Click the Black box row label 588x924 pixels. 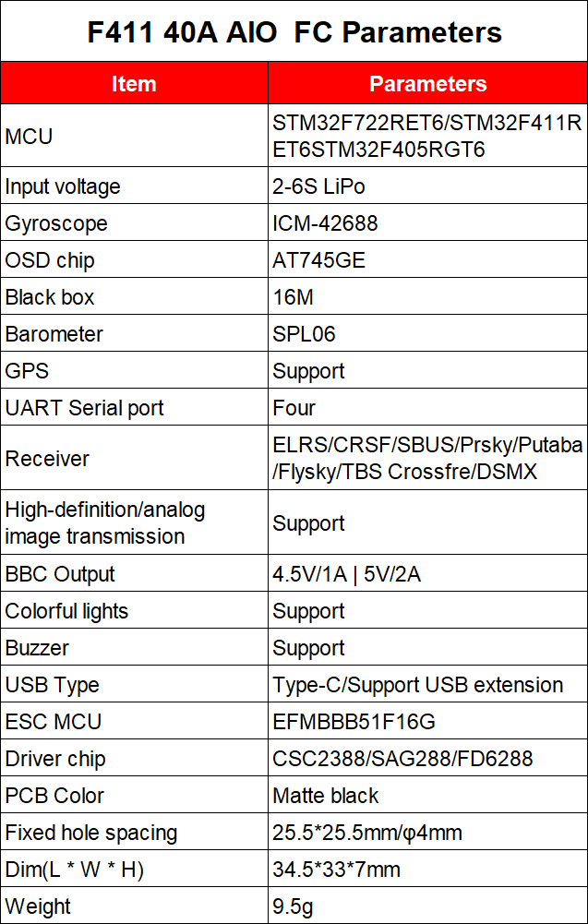(50, 297)
